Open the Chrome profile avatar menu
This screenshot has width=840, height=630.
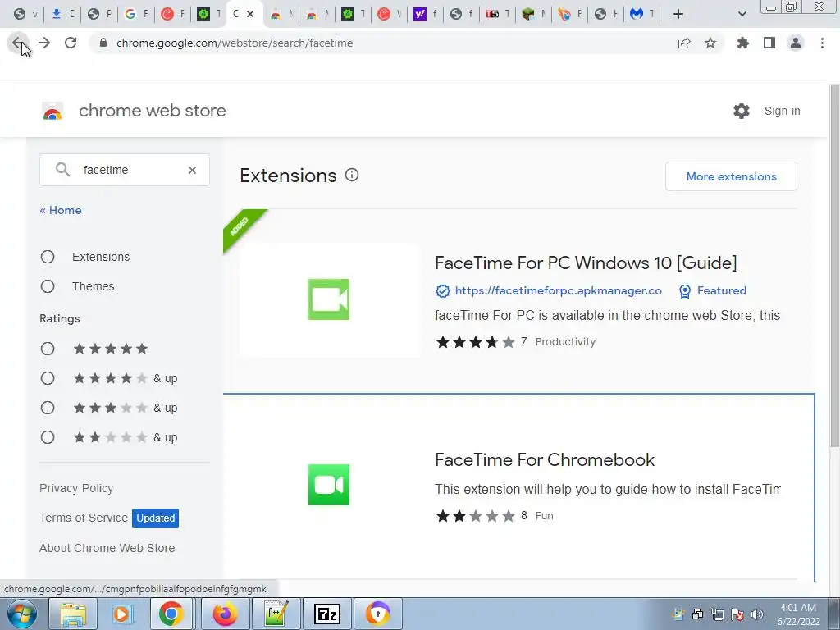[796, 43]
